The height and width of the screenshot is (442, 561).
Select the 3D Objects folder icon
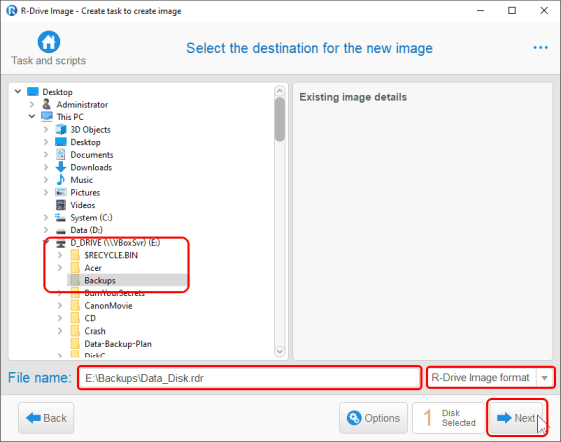pyautogui.click(x=61, y=129)
